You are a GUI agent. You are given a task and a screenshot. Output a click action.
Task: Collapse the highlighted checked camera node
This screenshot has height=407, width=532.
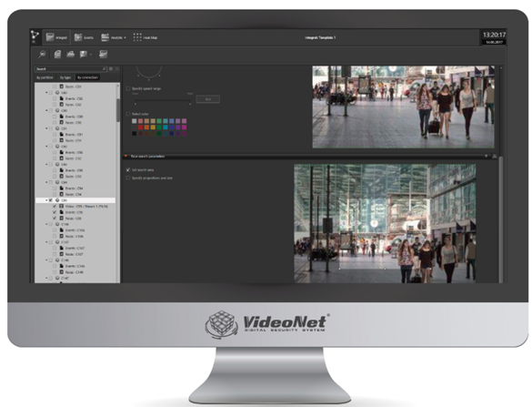46,200
